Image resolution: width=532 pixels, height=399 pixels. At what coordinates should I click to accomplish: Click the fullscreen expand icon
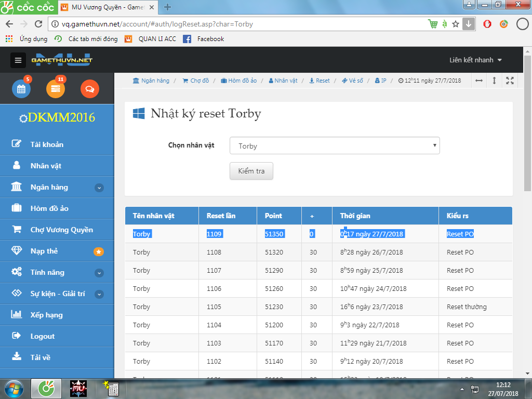[510, 81]
